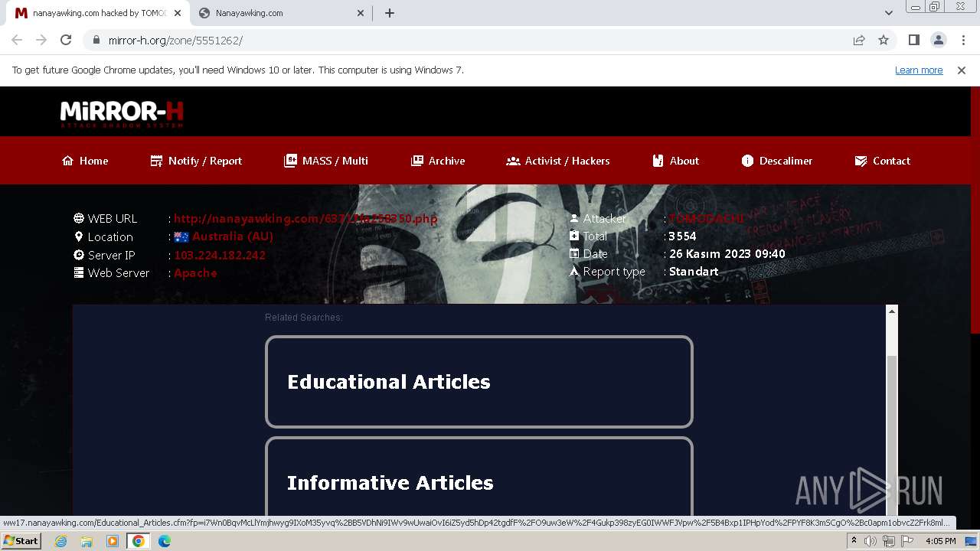Share this page icon
Screen dimensions: 980x551
859,40
